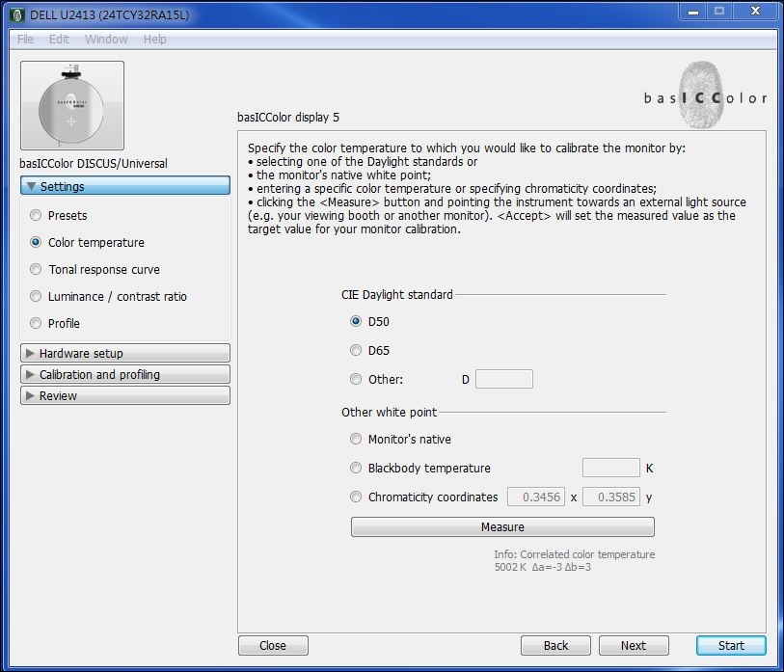Click the app icon in the title bar

click(x=17, y=15)
